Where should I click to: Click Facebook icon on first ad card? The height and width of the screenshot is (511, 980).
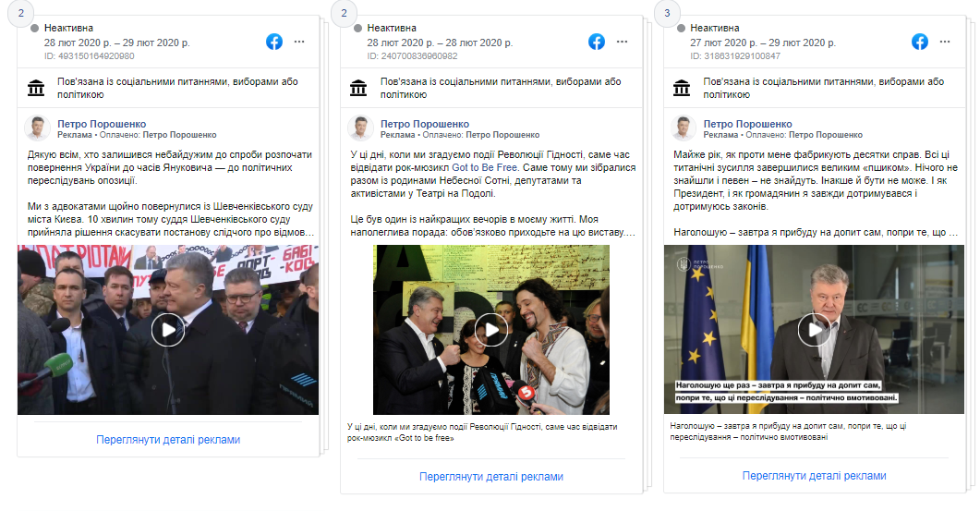pyautogui.click(x=273, y=42)
